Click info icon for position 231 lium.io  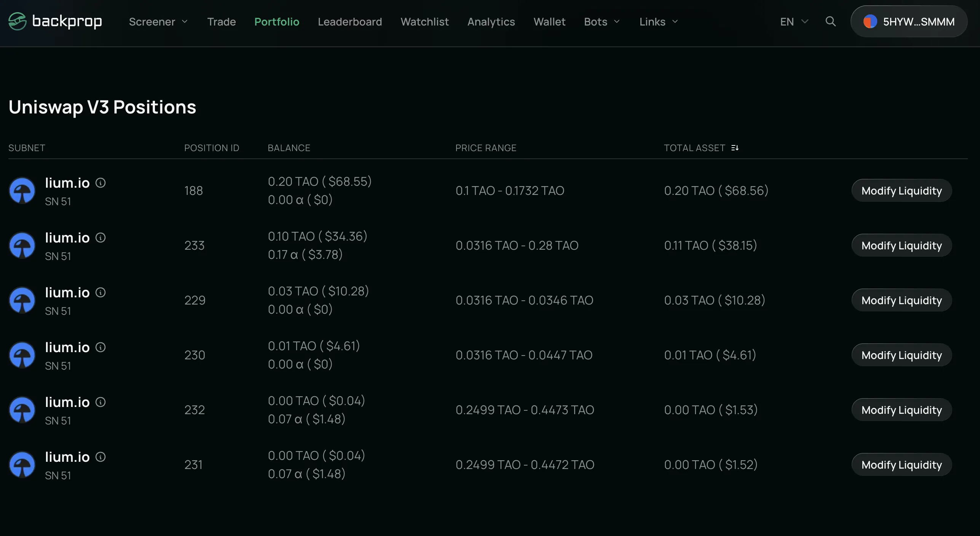coord(101,457)
